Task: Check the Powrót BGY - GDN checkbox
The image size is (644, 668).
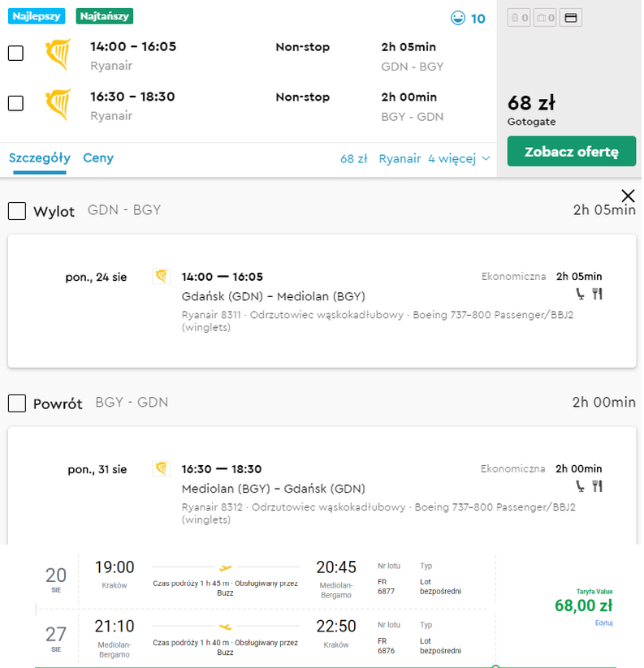Action: tap(16, 403)
